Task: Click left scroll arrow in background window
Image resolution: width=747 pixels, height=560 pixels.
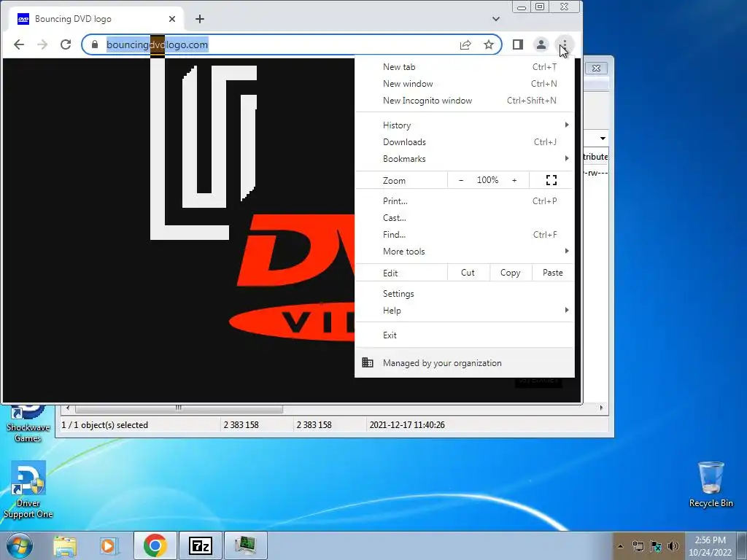Action: (x=68, y=408)
